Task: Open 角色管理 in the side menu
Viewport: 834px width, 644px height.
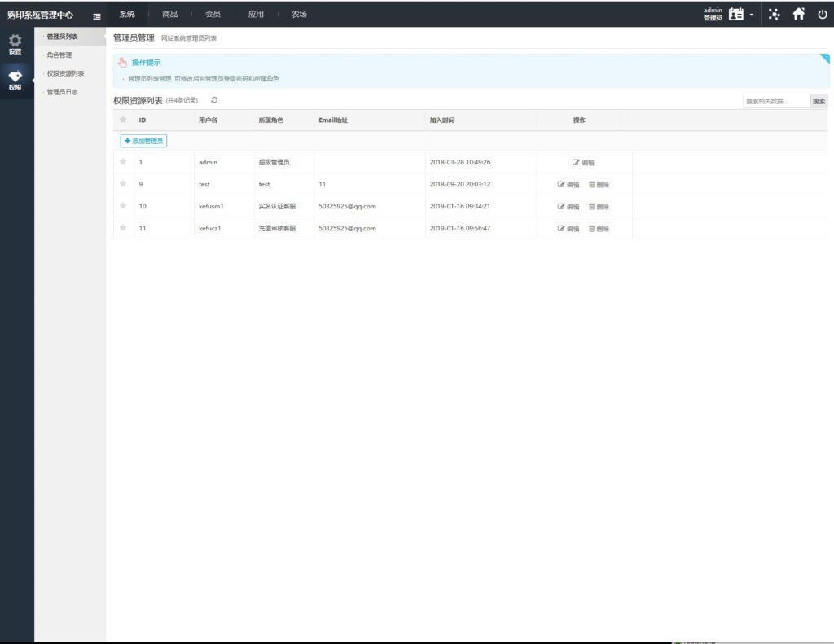Action: click(x=59, y=55)
